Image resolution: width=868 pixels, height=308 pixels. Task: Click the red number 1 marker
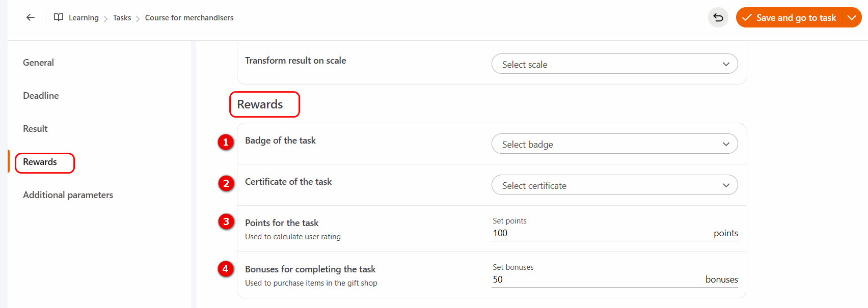[226, 142]
